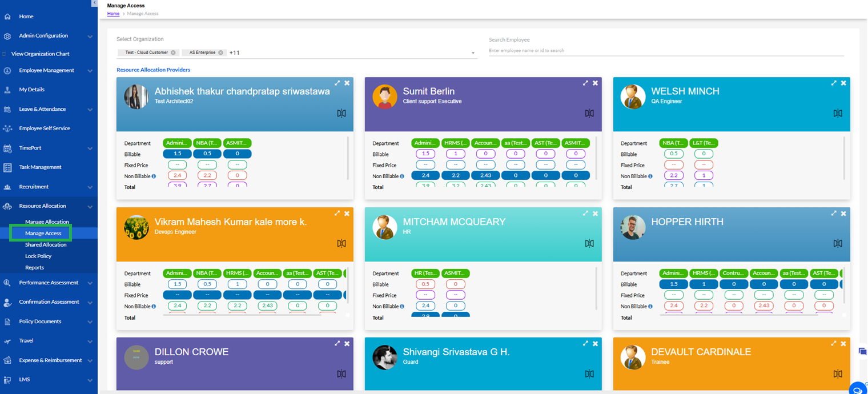
Task: Close the DILLON CROWE card
Action: pyautogui.click(x=347, y=344)
